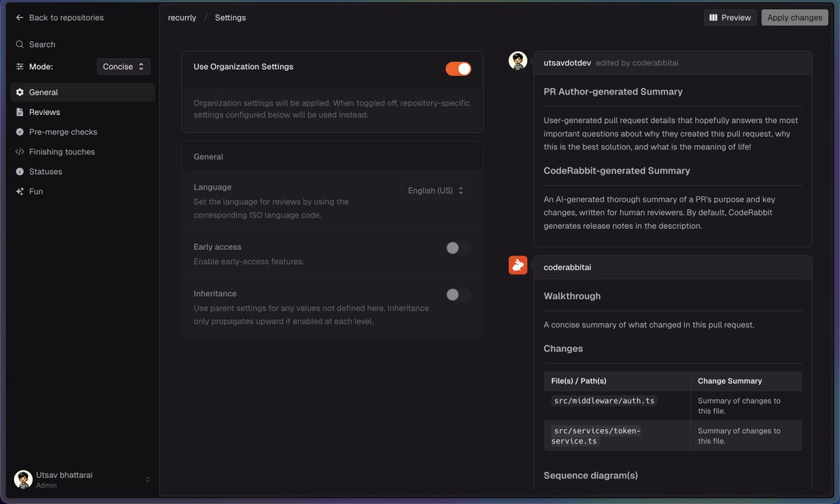Click the Admin role label
The width and height of the screenshot is (840, 504).
46,485
